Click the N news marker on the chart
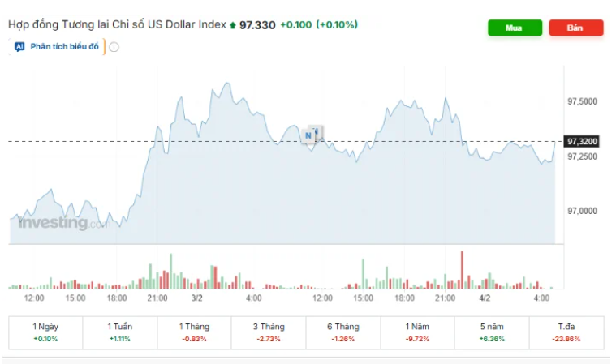This screenshot has width=616, height=364. (x=309, y=135)
